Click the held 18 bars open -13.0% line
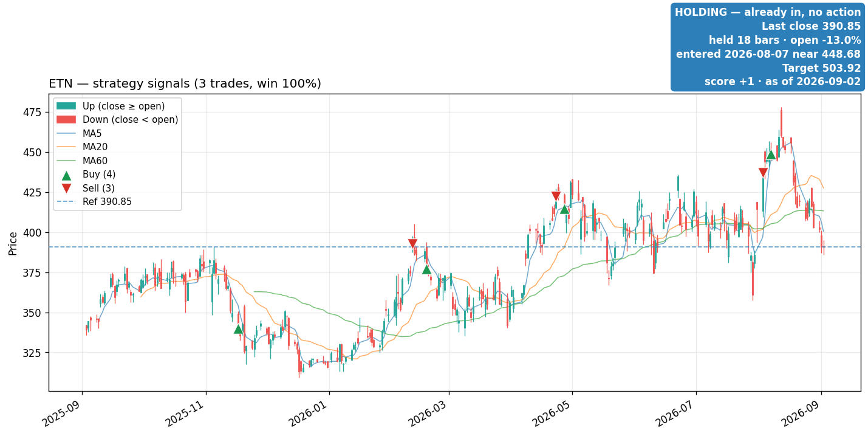Image resolution: width=868 pixels, height=436 pixels. (785, 40)
